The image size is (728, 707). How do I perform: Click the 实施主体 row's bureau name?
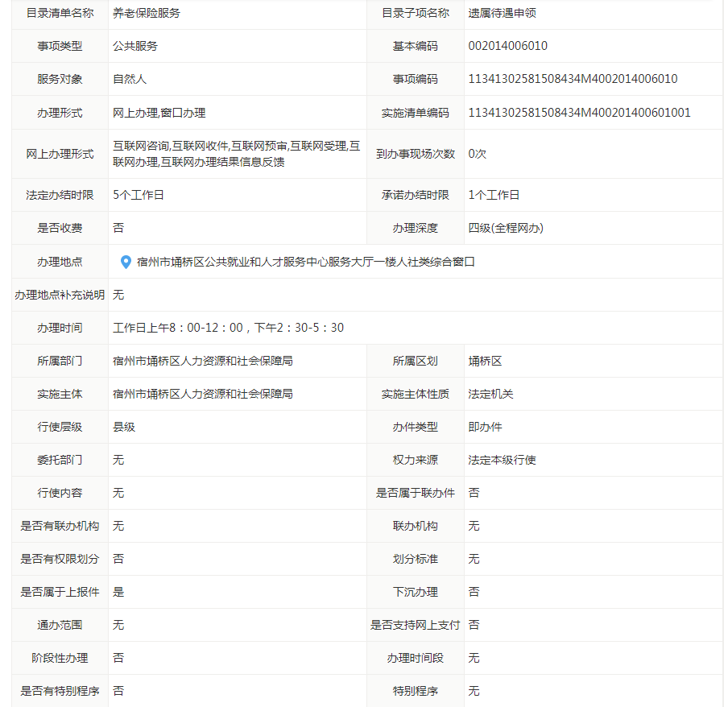(x=202, y=394)
